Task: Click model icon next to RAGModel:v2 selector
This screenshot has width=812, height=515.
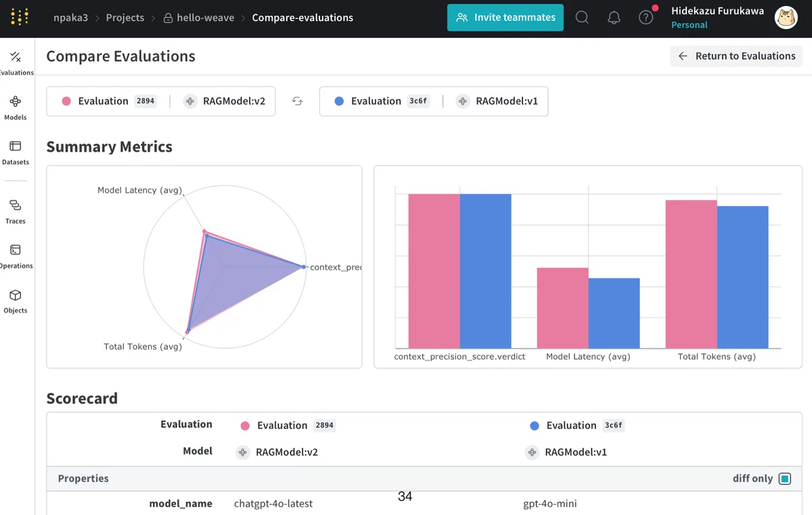Action: pyautogui.click(x=190, y=101)
